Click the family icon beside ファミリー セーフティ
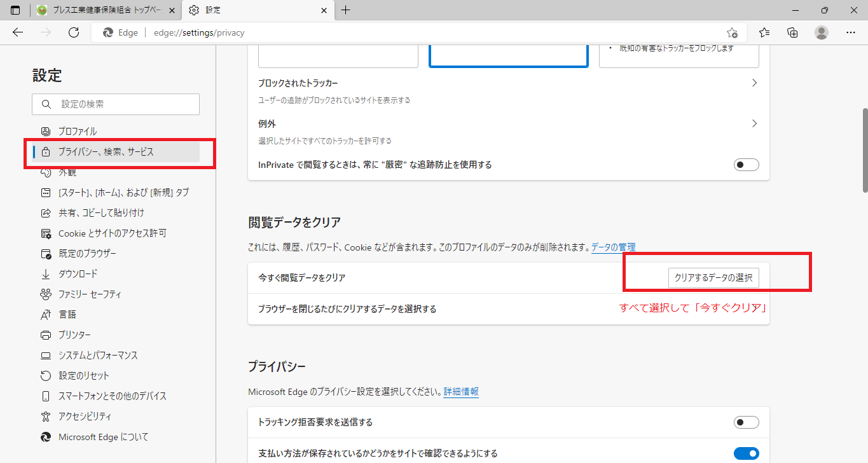The width and height of the screenshot is (868, 463). [46, 294]
